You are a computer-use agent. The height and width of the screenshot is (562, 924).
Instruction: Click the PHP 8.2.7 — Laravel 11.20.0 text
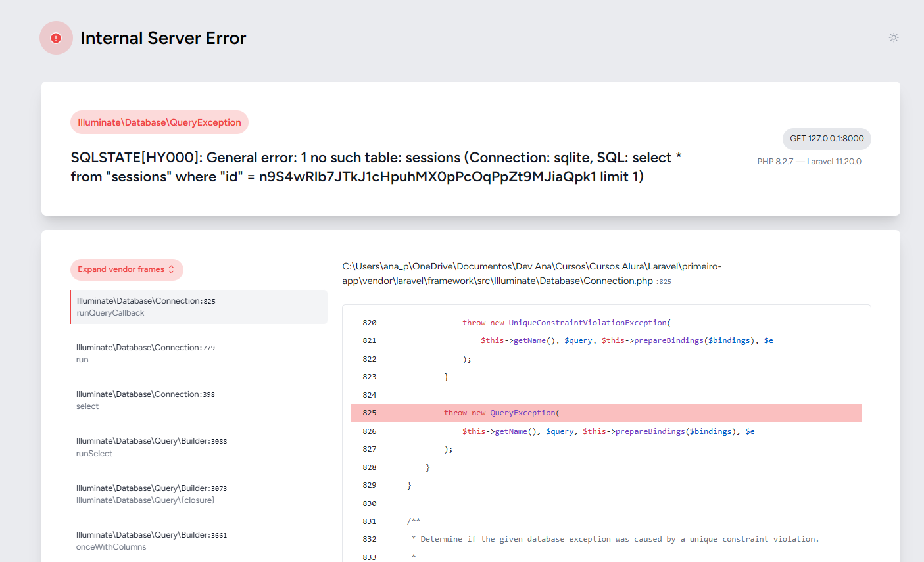click(x=809, y=162)
